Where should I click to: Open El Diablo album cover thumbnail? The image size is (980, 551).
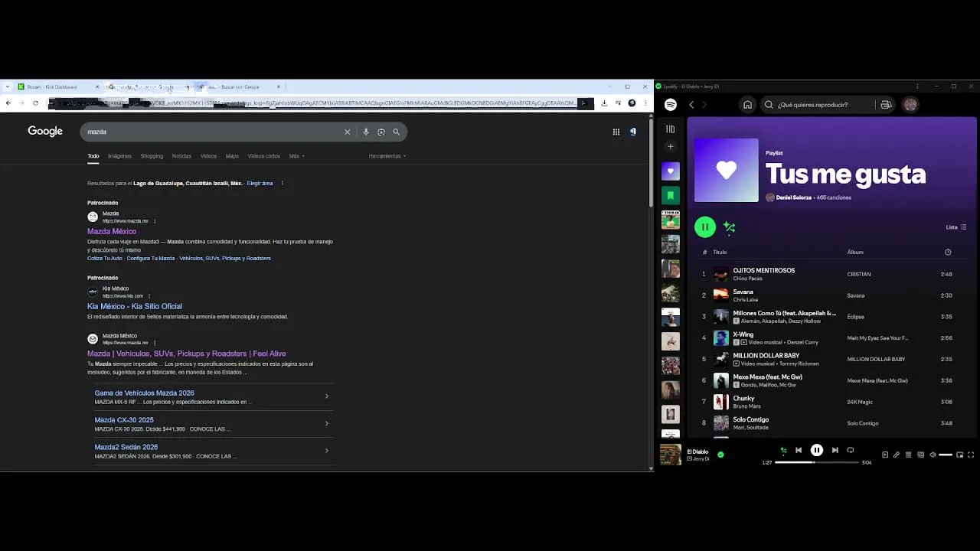point(671,455)
